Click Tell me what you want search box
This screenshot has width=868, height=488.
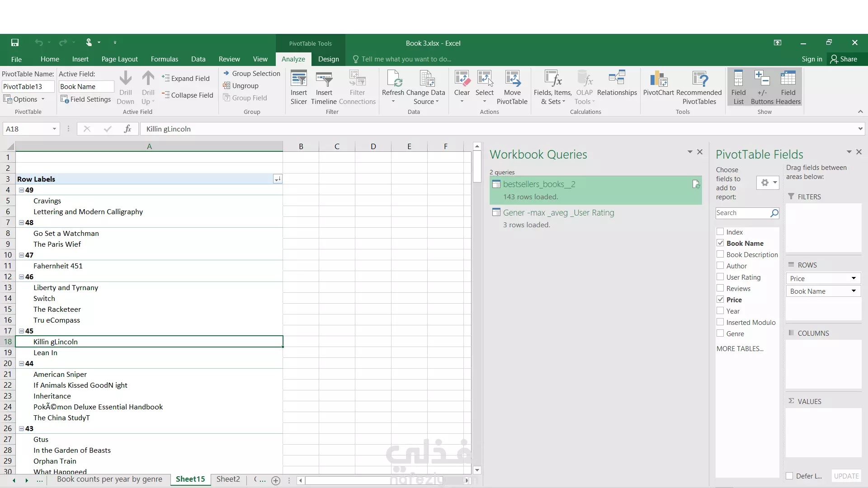click(x=402, y=59)
